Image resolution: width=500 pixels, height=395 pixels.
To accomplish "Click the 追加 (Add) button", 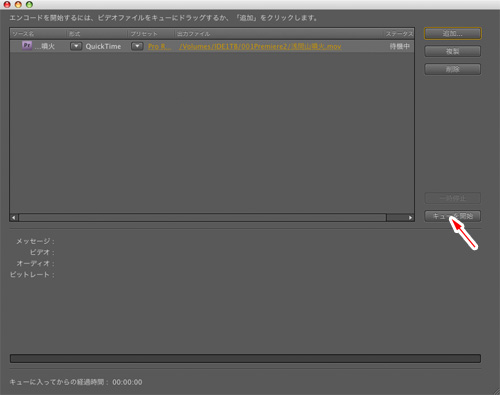I will pyautogui.click(x=453, y=33).
